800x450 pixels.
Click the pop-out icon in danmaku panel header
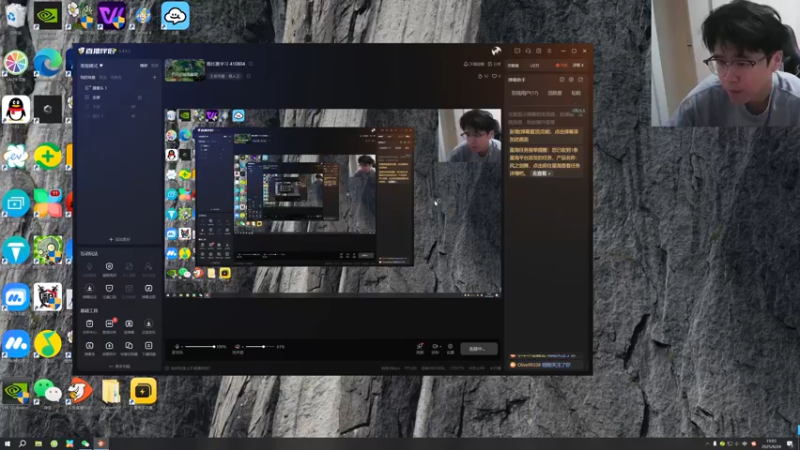[580, 80]
